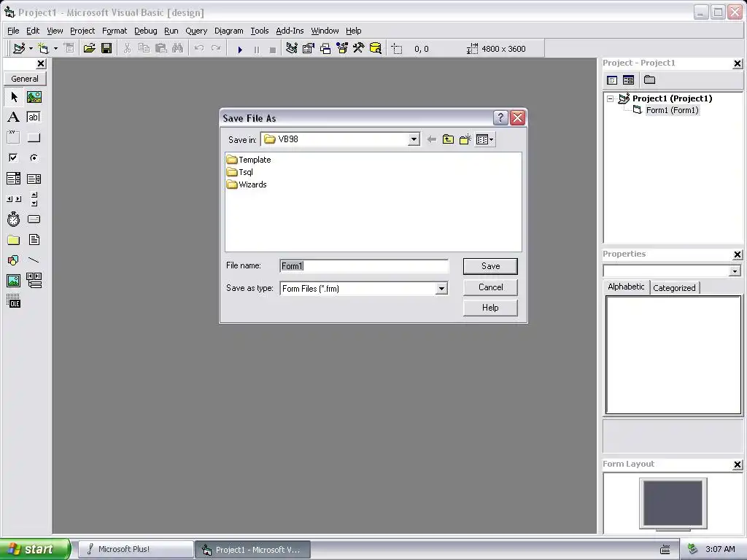This screenshot has height=560, width=747.
Task: Select the TextBox control tool
Action: (34, 117)
